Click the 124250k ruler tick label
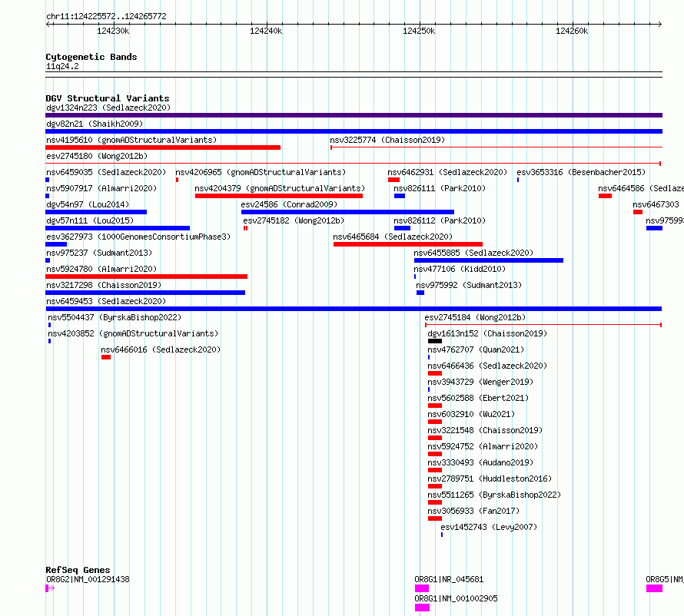 419,31
